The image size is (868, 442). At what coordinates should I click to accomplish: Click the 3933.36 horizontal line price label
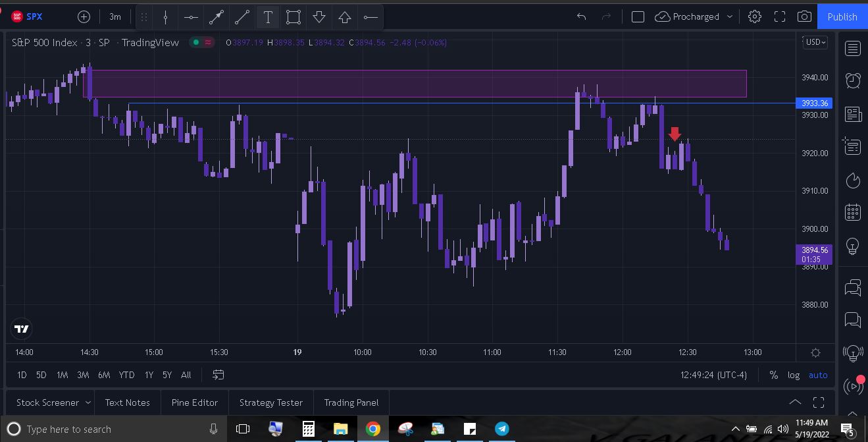click(x=814, y=103)
